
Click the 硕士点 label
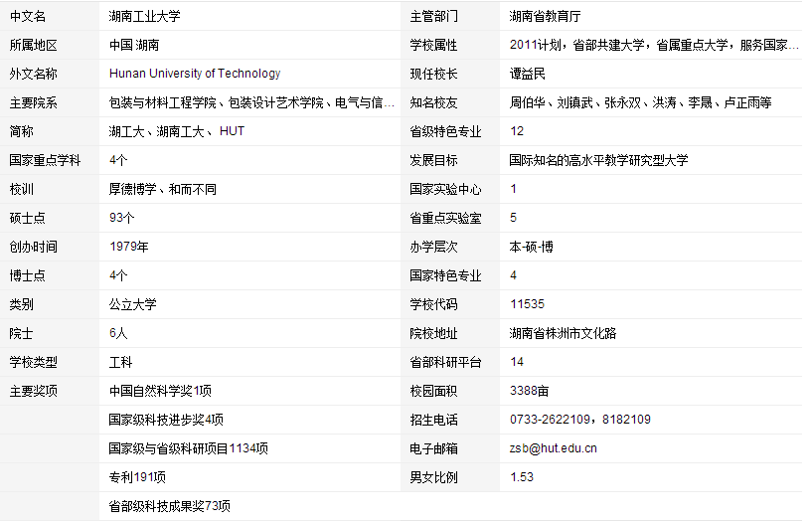coord(28,218)
